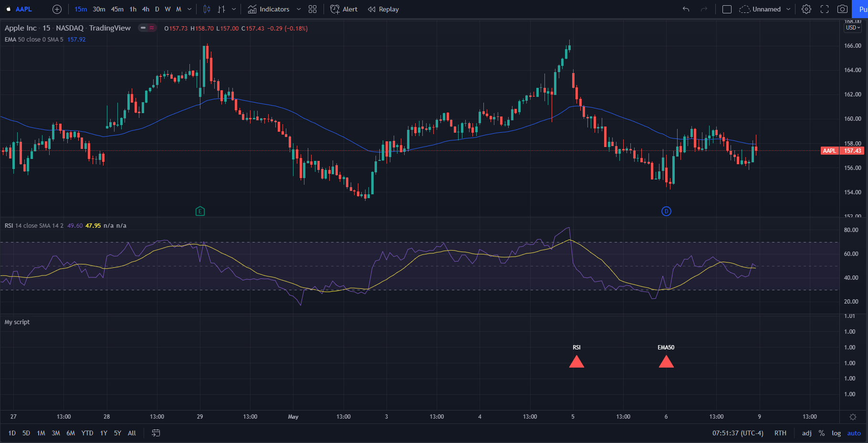Toggle adj dividend adjustment
Viewport: 868px width, 443px height.
806,433
